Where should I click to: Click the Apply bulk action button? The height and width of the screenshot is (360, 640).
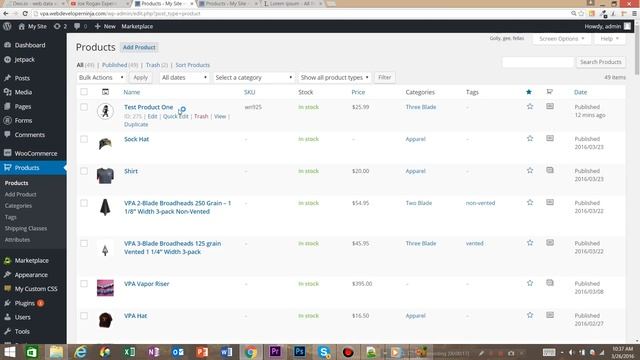tap(140, 77)
